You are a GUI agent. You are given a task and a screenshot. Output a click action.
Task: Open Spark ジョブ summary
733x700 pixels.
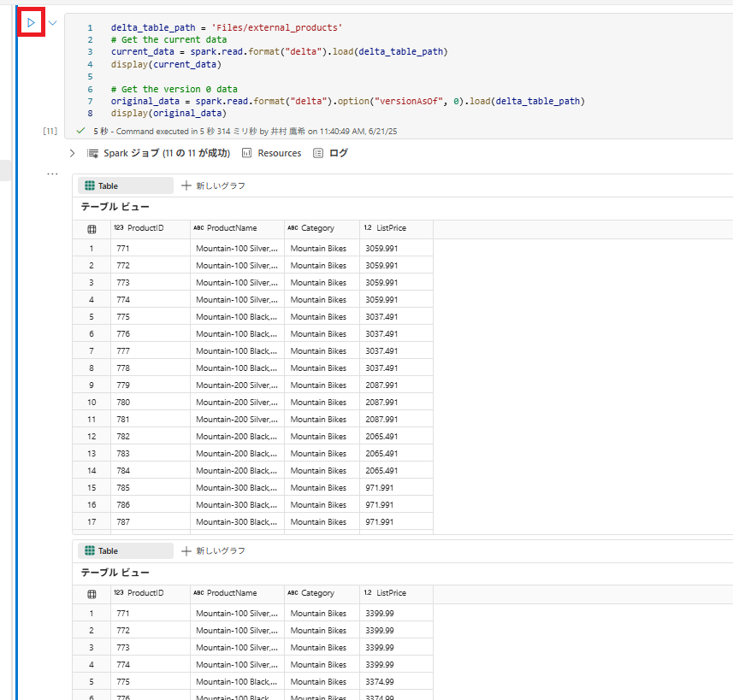click(167, 153)
